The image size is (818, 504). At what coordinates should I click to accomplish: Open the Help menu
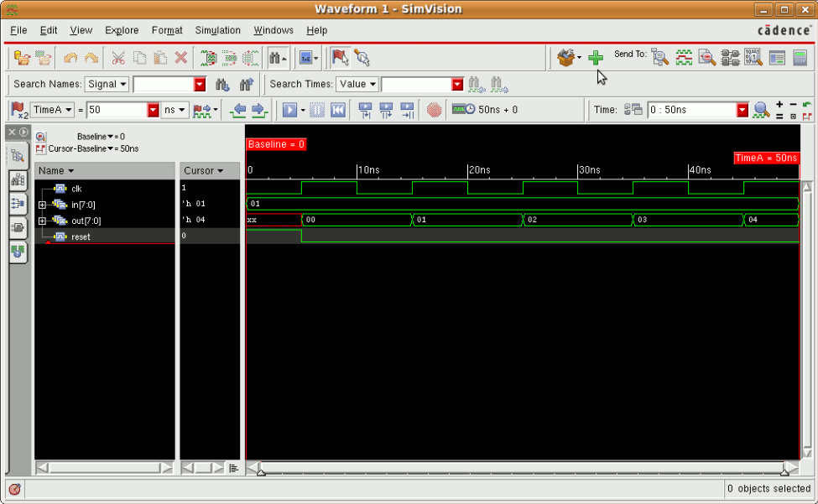(316, 30)
